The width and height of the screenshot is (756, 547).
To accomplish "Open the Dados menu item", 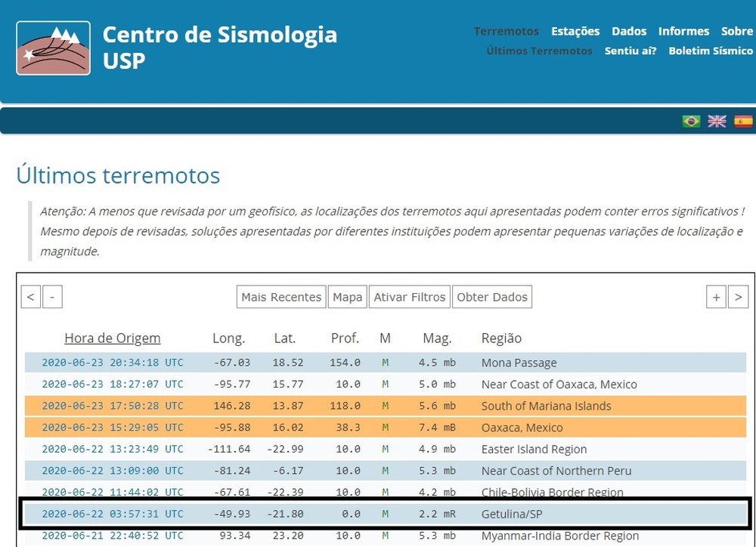I will point(629,31).
